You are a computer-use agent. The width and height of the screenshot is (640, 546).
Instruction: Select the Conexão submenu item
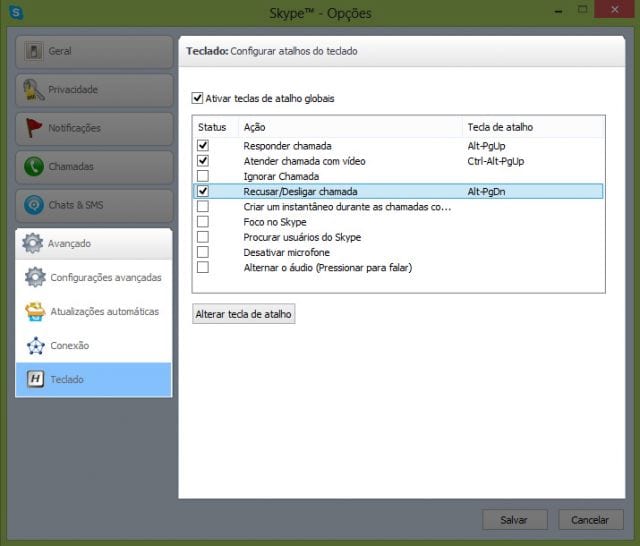coord(94,345)
